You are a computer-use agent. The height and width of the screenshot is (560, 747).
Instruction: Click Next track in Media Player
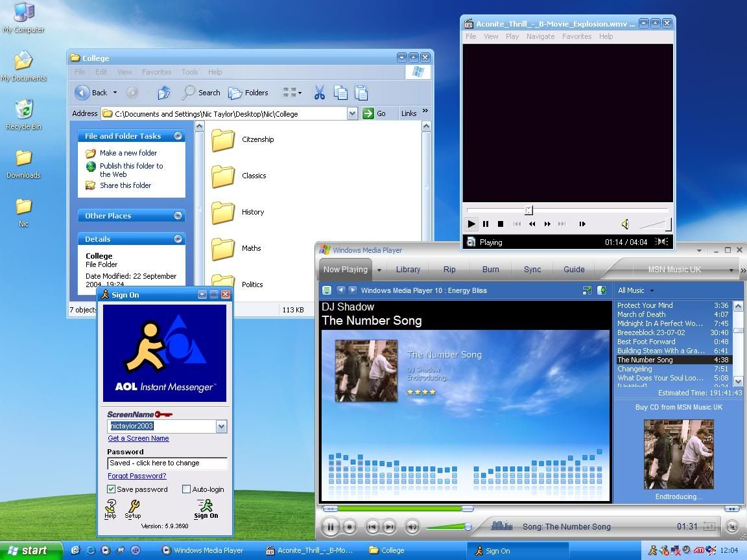click(x=389, y=527)
